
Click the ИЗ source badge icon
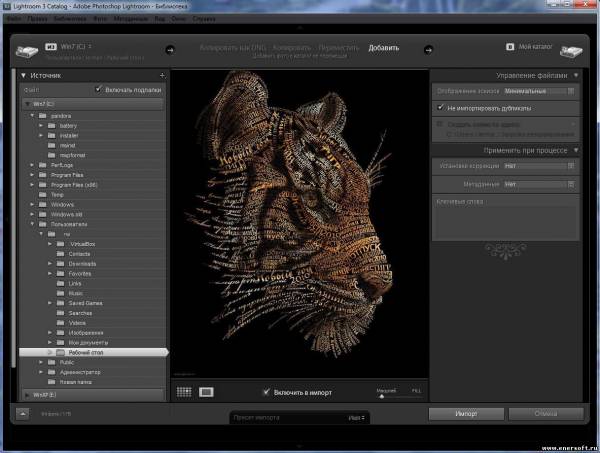[x=51, y=47]
